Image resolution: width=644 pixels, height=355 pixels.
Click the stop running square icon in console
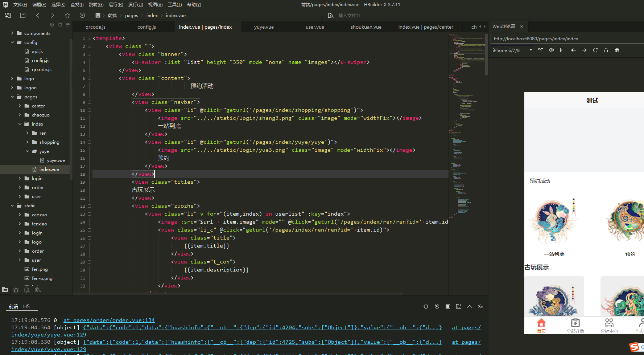pyautogui.click(x=448, y=306)
